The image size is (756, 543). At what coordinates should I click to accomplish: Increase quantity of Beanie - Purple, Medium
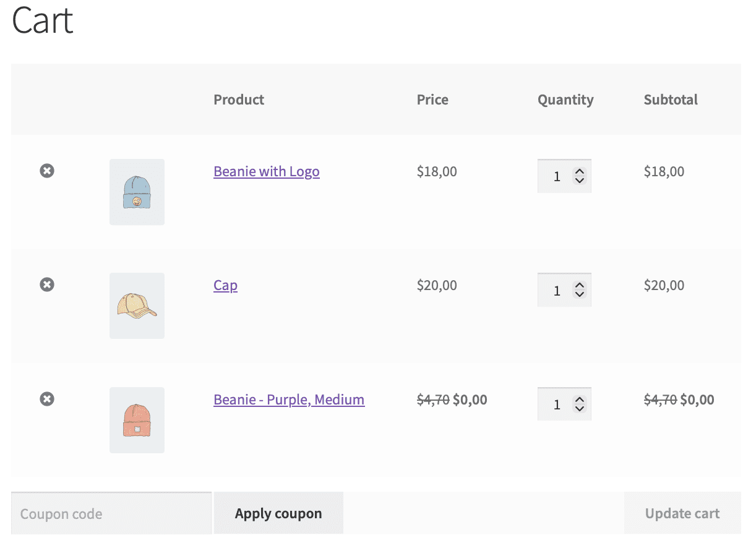tap(580, 400)
